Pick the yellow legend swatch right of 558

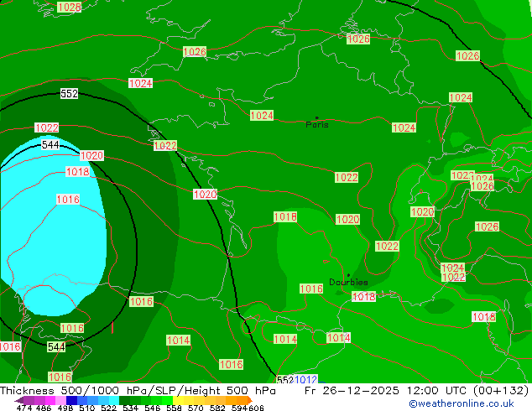[x=178, y=400]
